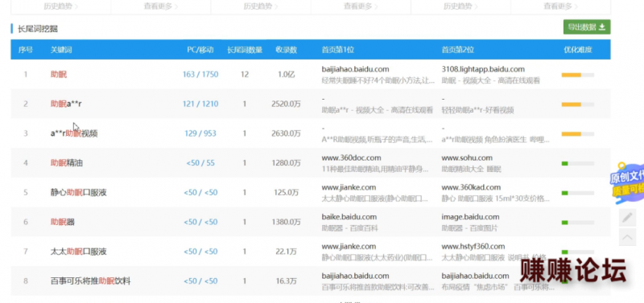Open the keyword 百事可乐将推助眠饮料

click(x=90, y=280)
